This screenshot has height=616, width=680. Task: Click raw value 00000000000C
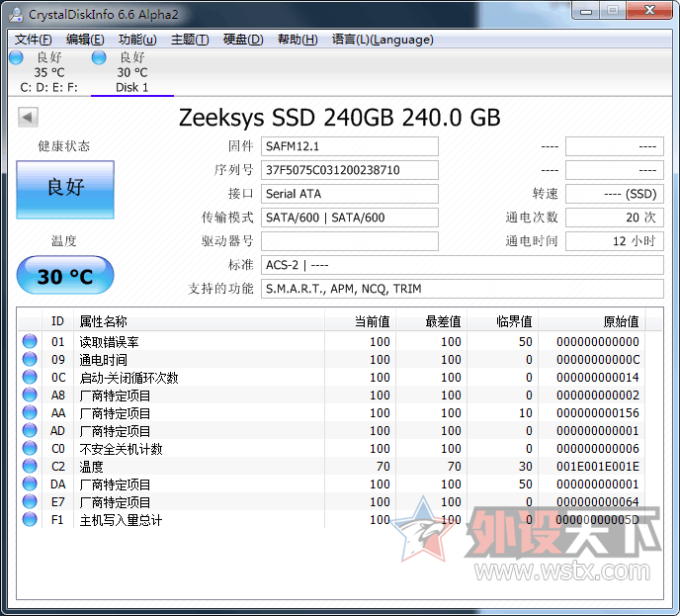coord(598,360)
